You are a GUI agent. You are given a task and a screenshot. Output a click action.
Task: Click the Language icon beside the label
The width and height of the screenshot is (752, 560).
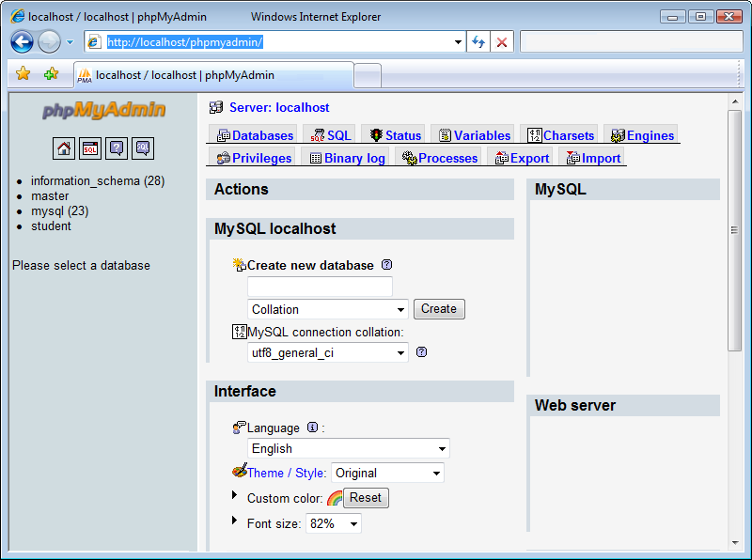click(x=239, y=428)
